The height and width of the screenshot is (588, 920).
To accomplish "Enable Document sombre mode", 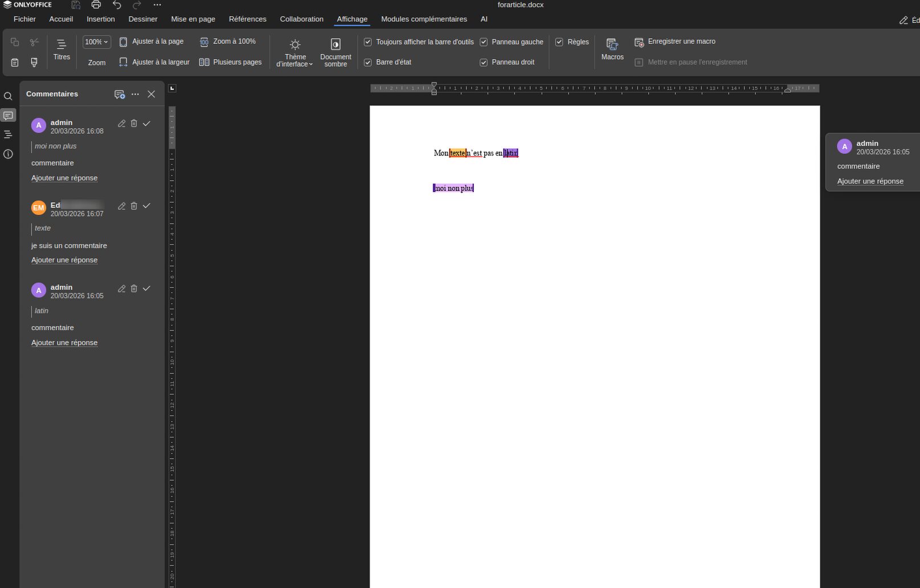I will tap(336, 51).
